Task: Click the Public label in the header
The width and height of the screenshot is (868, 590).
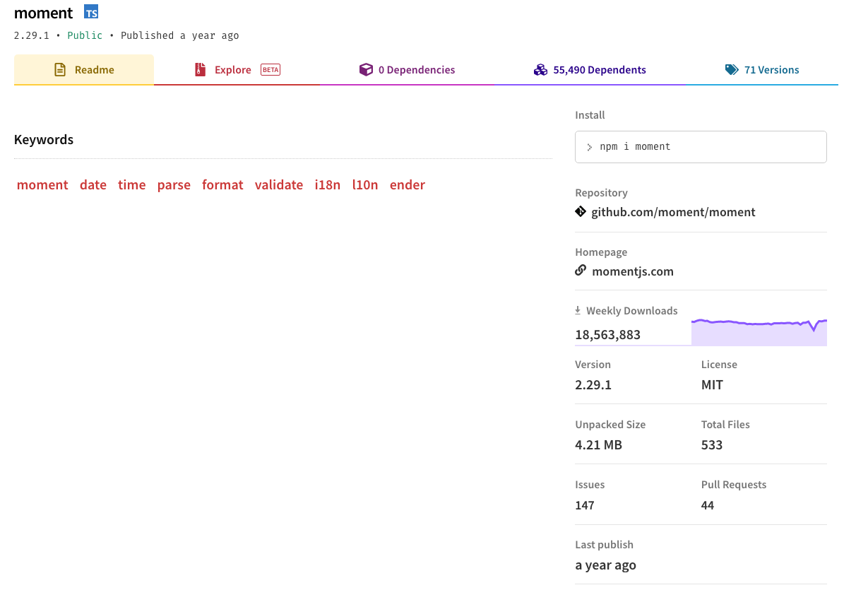Action: pos(85,35)
